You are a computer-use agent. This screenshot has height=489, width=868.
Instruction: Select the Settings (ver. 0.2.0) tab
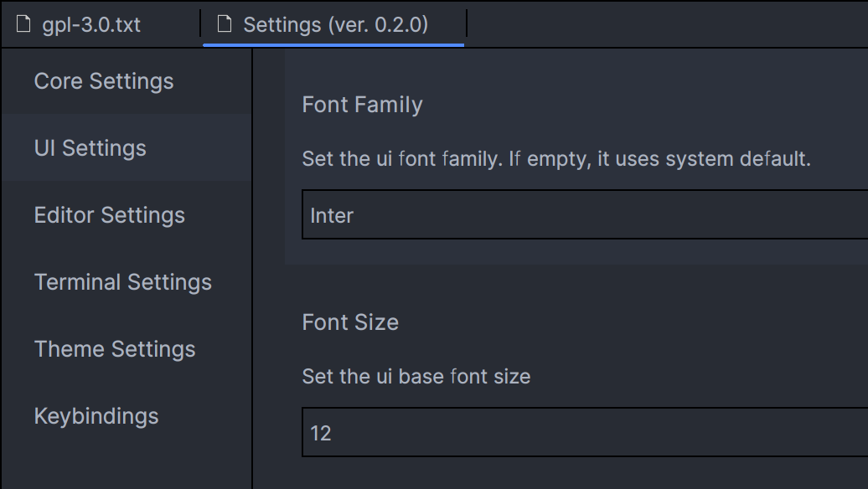point(333,24)
